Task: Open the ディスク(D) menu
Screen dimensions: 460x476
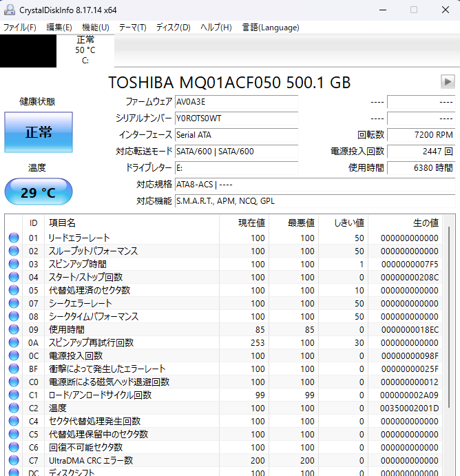Action: click(174, 28)
